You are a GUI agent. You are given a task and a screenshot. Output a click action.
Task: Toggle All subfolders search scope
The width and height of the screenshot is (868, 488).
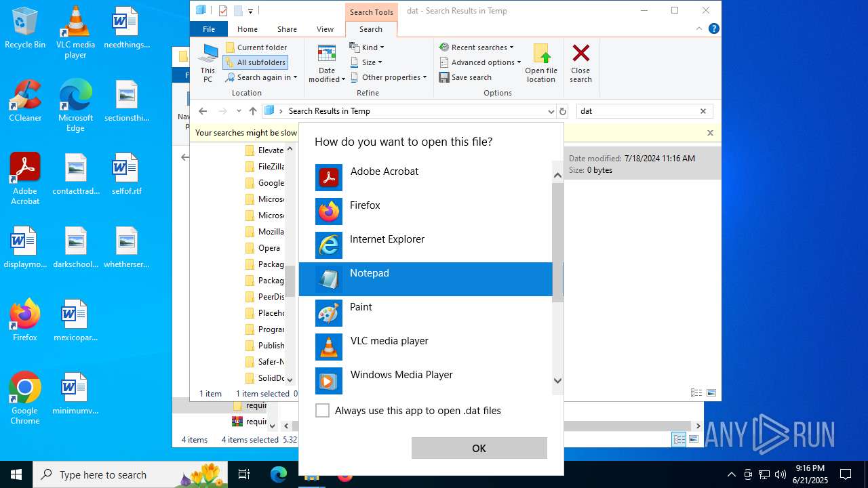tap(256, 62)
